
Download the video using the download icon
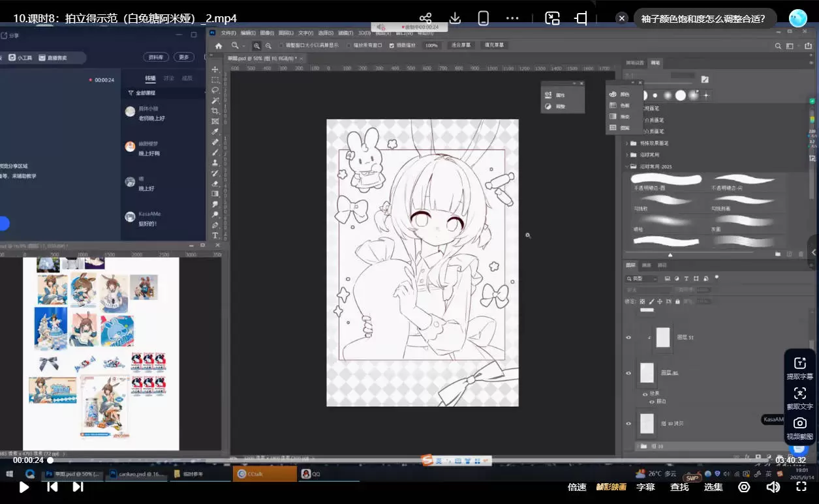[455, 18]
